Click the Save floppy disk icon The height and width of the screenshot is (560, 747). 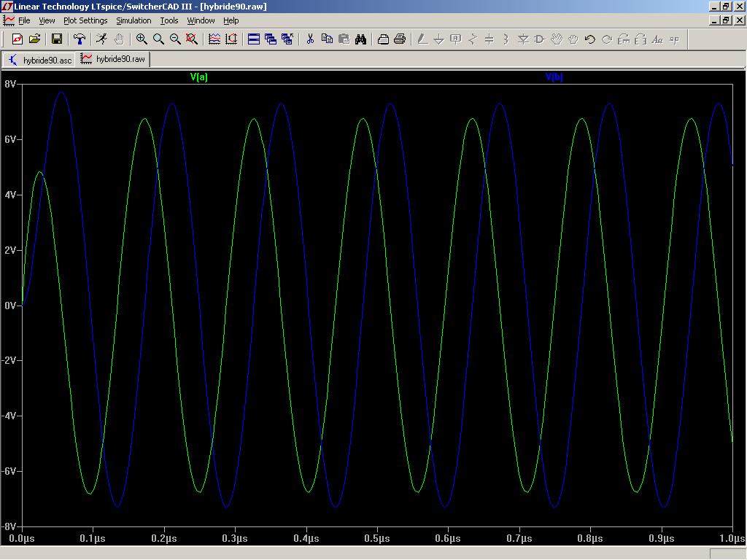point(57,39)
